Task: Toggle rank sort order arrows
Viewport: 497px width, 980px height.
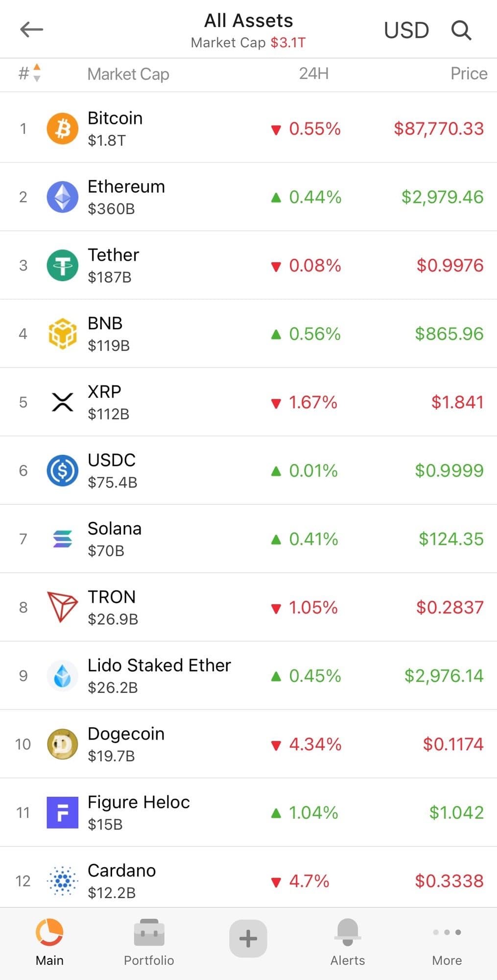Action: click(37, 73)
